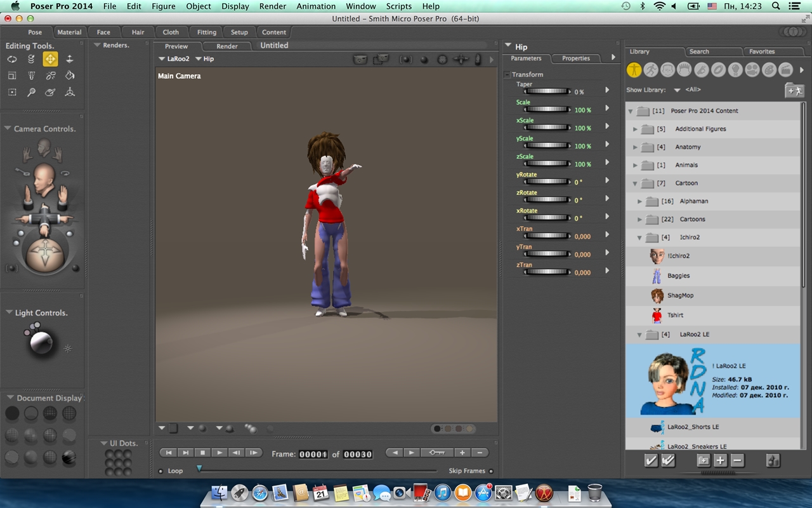Select the magnifier View Magnifier tool
812x508 pixels.
[31, 92]
